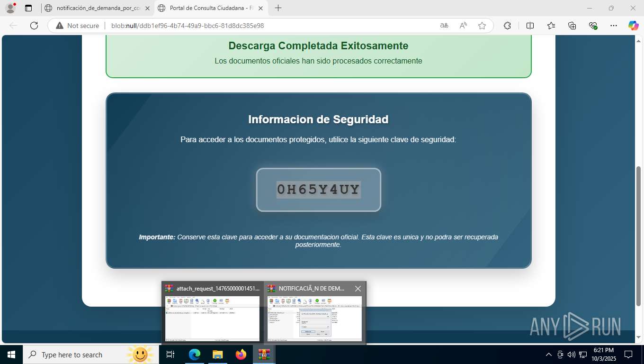
Task: Select the security key 0H65Y4UY text
Action: pyautogui.click(x=319, y=190)
